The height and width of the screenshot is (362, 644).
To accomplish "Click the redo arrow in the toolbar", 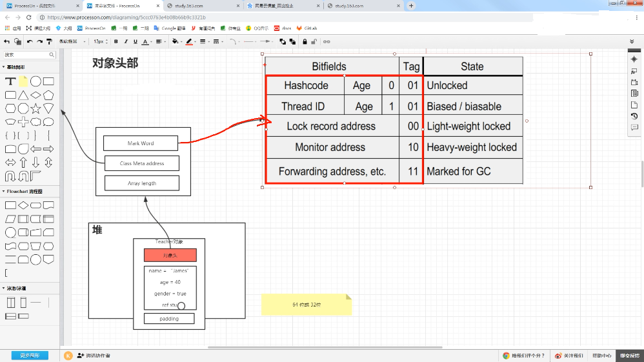I will pos(39,41).
